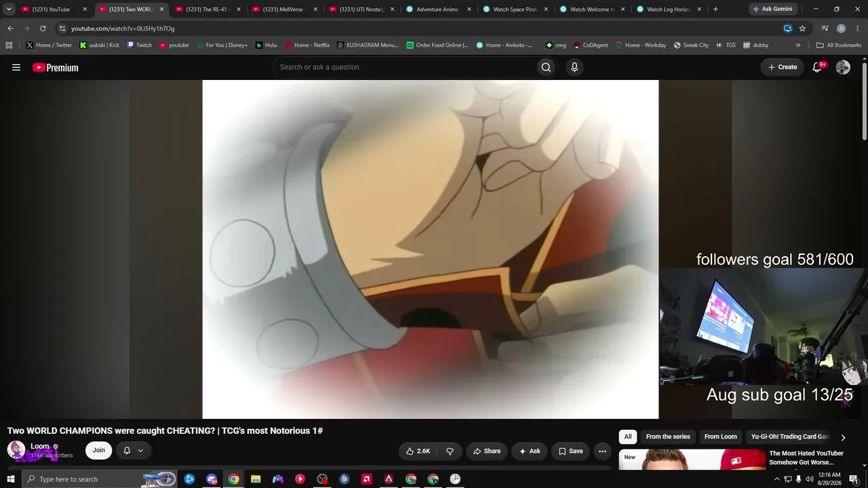This screenshot has height=488, width=868.
Task: Click the address bar URL
Action: click(x=123, y=28)
